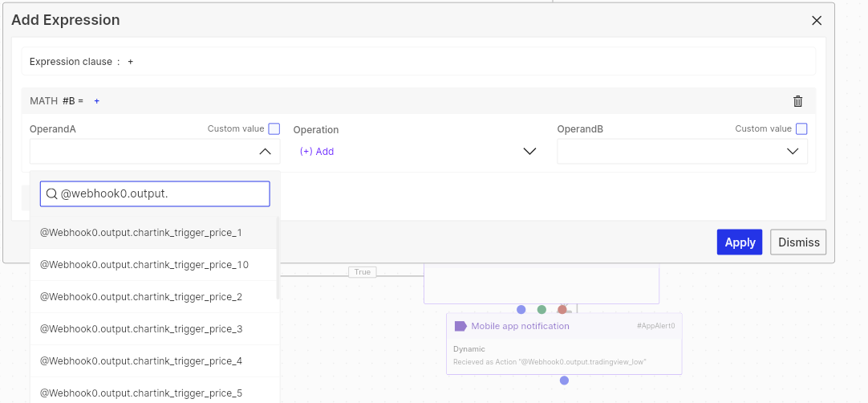This screenshot has height=403, width=868.
Task: Click the Dismiss button
Action: coord(798,242)
